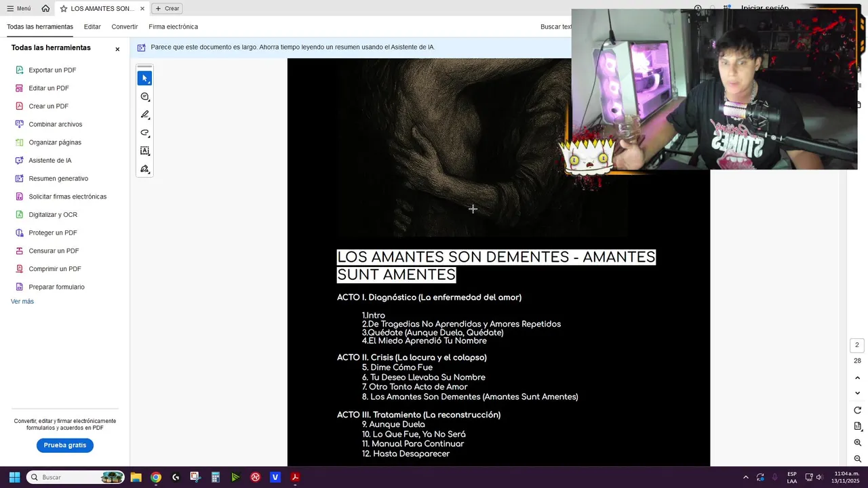Viewport: 868px width, 488px height.
Task: Open page display options menu
Action: [857, 426]
